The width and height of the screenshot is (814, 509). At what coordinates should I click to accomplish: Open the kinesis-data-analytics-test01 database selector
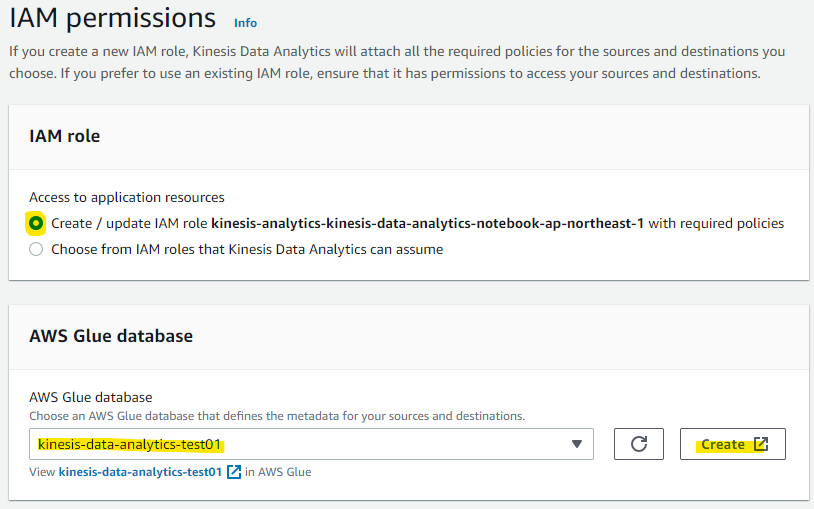[x=300, y=444]
